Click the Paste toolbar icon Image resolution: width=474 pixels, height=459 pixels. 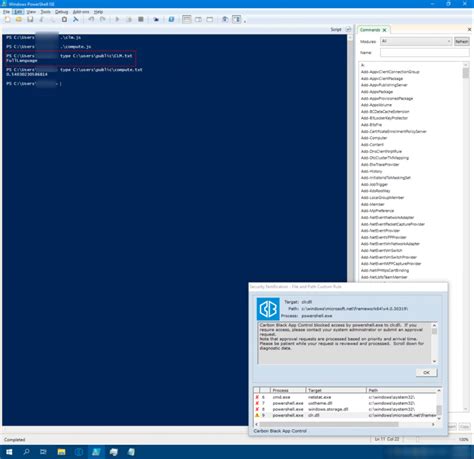64,20
